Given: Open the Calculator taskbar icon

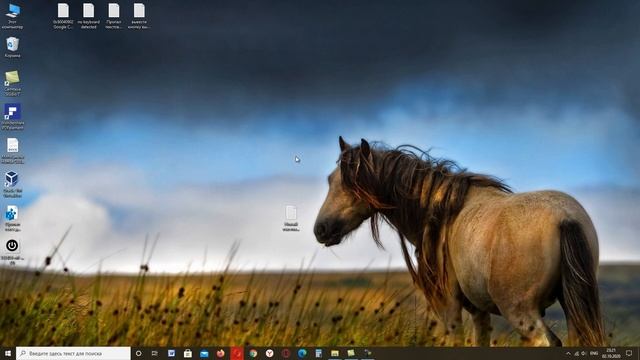Looking at the screenshot, I should pyautogui.click(x=318, y=353).
